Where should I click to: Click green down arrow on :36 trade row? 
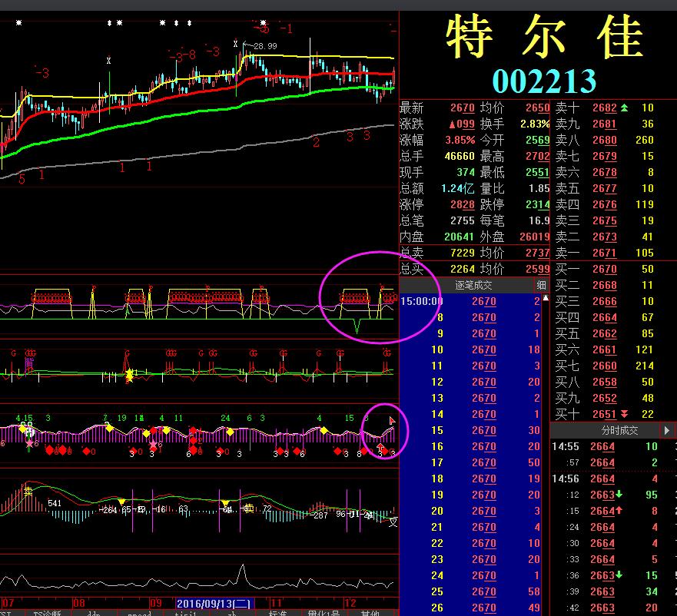(619, 575)
